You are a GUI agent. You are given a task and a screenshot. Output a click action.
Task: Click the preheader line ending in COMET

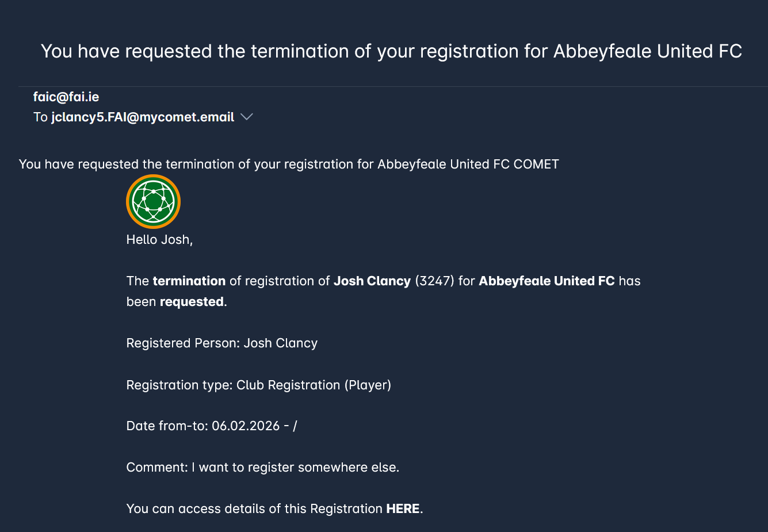(x=289, y=164)
